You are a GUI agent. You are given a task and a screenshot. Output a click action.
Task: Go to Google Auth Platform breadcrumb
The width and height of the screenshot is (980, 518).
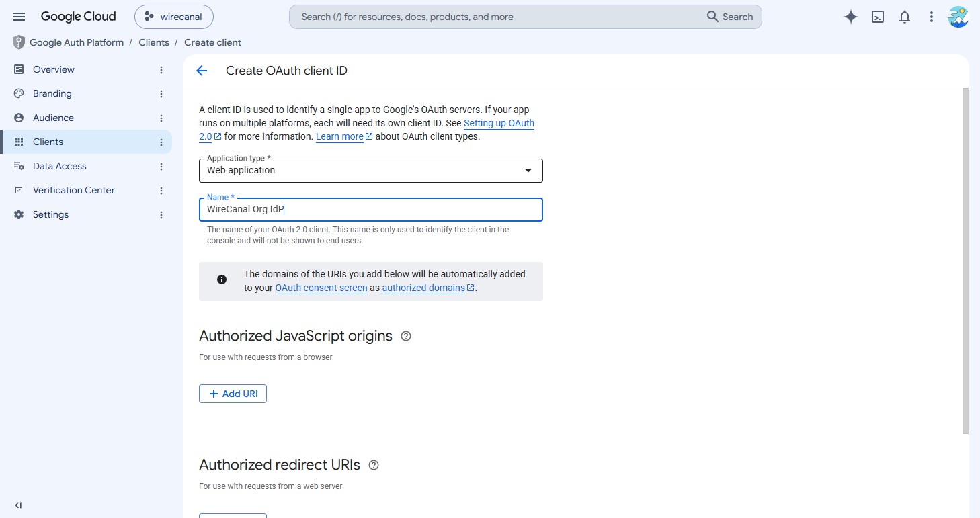77,42
